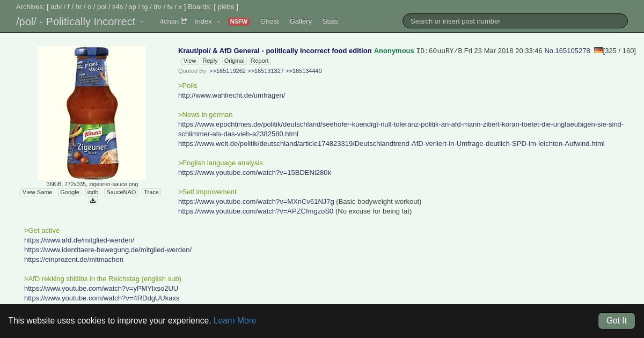Open the plebs board link

[225, 7]
